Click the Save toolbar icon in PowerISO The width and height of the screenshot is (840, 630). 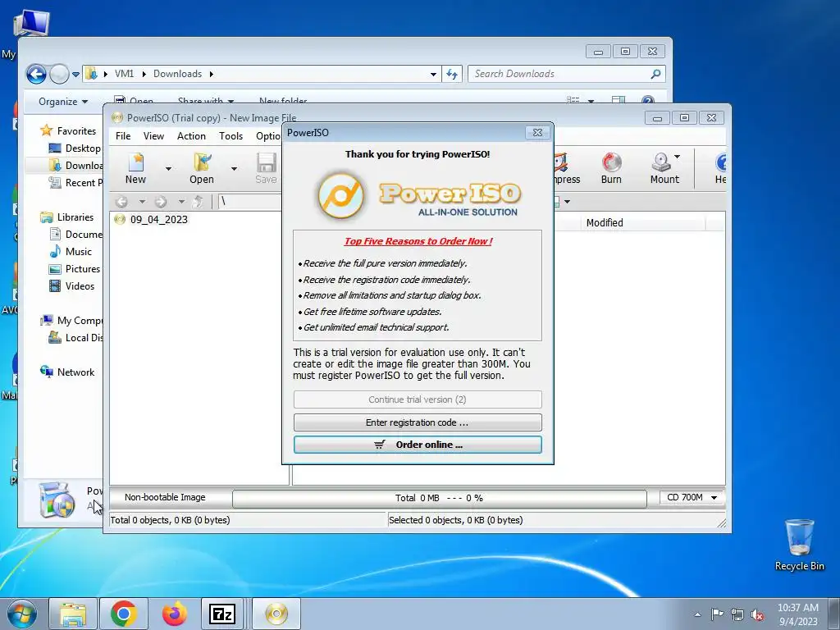point(267,167)
